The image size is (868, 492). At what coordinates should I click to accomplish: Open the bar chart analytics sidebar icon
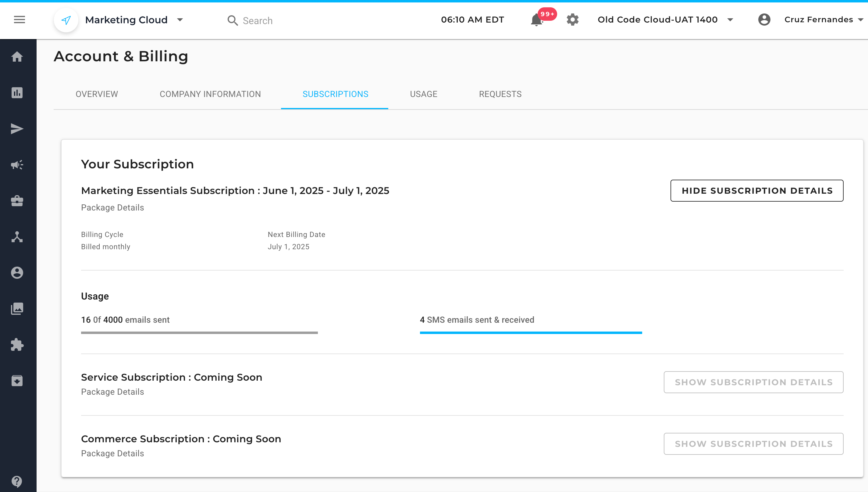(x=17, y=93)
